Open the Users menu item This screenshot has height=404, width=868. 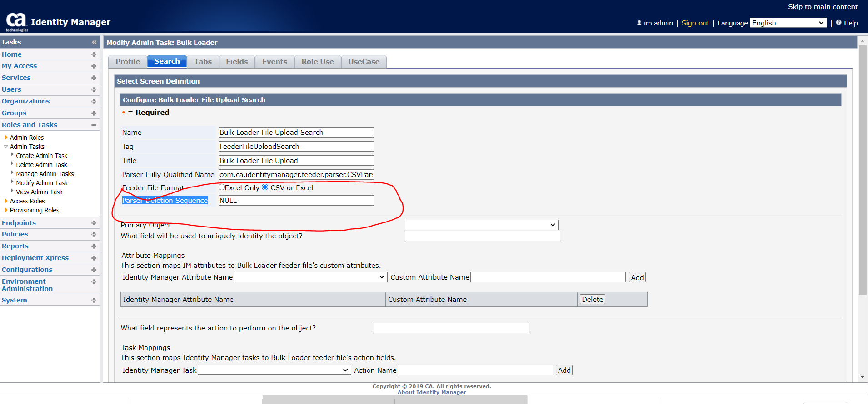tap(11, 90)
